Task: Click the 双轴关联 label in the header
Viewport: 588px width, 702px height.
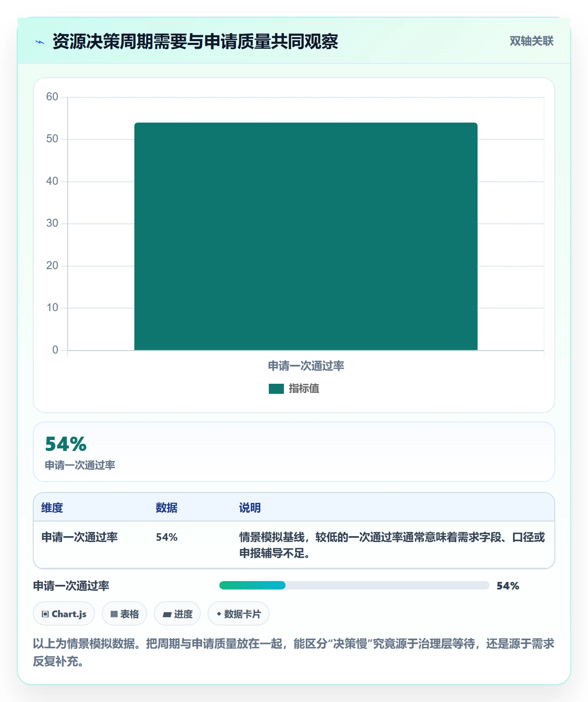Action: 531,41
